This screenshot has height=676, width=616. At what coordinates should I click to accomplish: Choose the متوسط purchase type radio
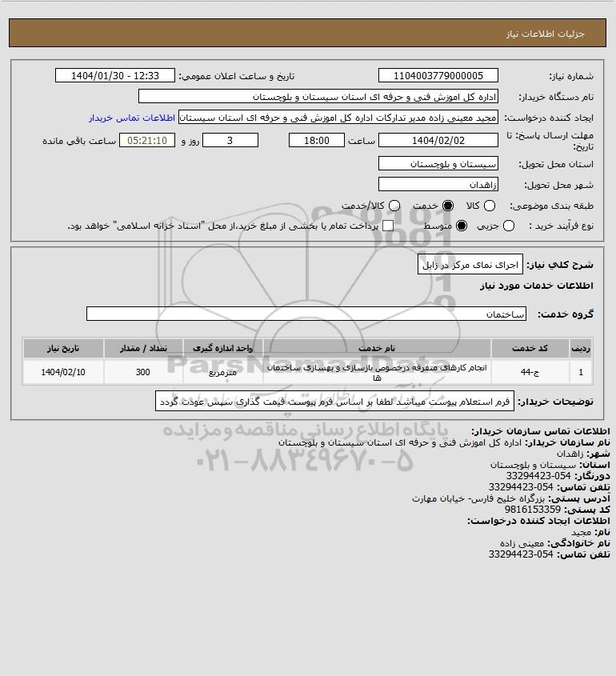462,226
